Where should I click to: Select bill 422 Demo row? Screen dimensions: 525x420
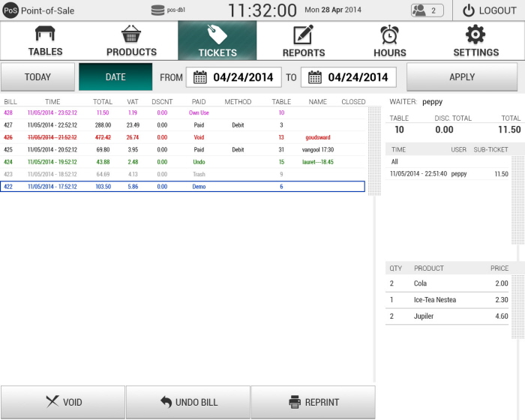(182, 187)
